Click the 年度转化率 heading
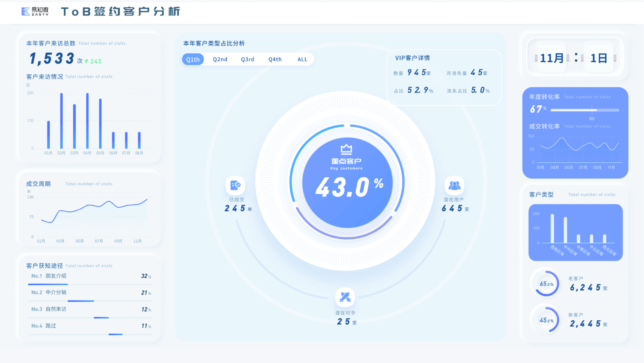 (x=544, y=97)
